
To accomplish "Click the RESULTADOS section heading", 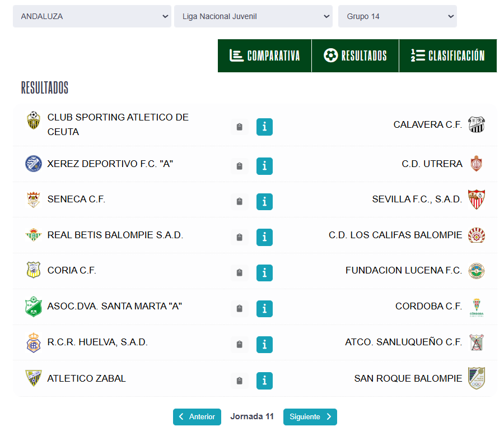I will [45, 87].
